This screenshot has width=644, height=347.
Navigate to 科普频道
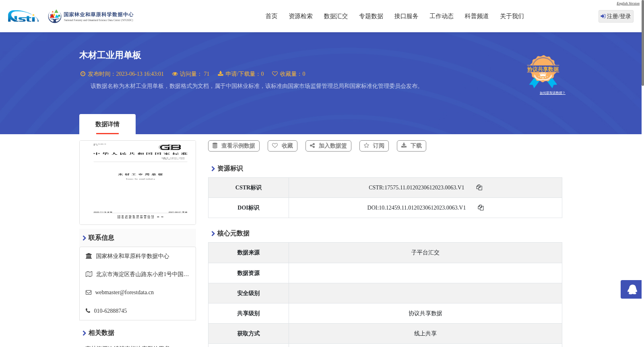[x=477, y=16]
